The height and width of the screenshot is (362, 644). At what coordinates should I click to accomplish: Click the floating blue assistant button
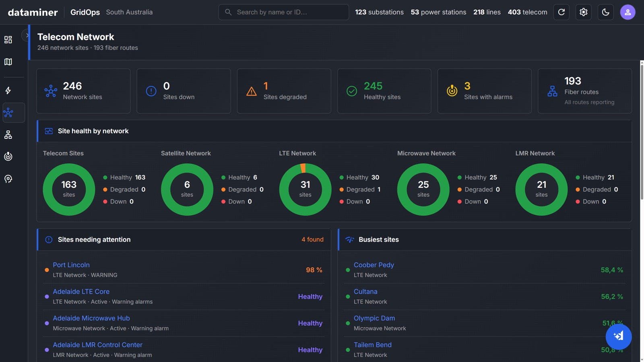pos(619,336)
